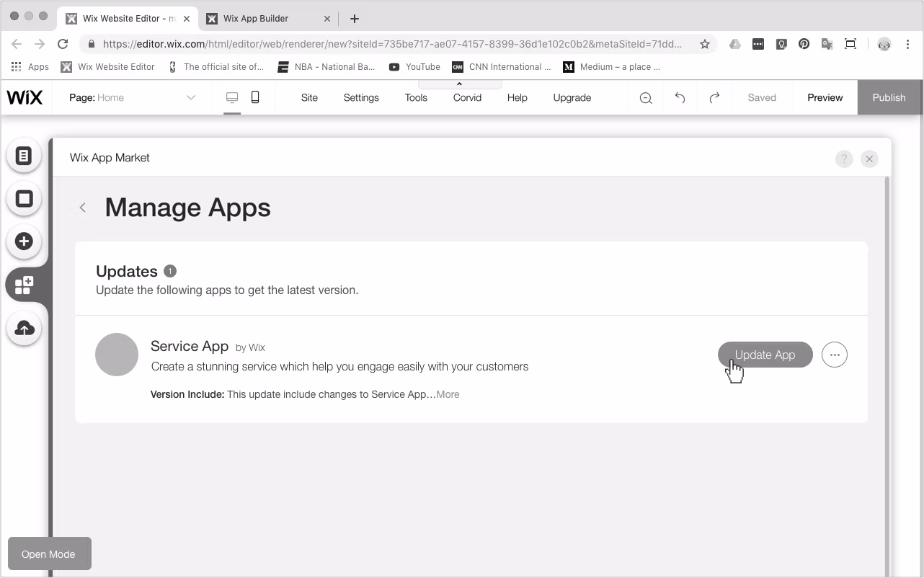Open App Market help question mark
Viewport: 924px width, 578px height.
(844, 159)
